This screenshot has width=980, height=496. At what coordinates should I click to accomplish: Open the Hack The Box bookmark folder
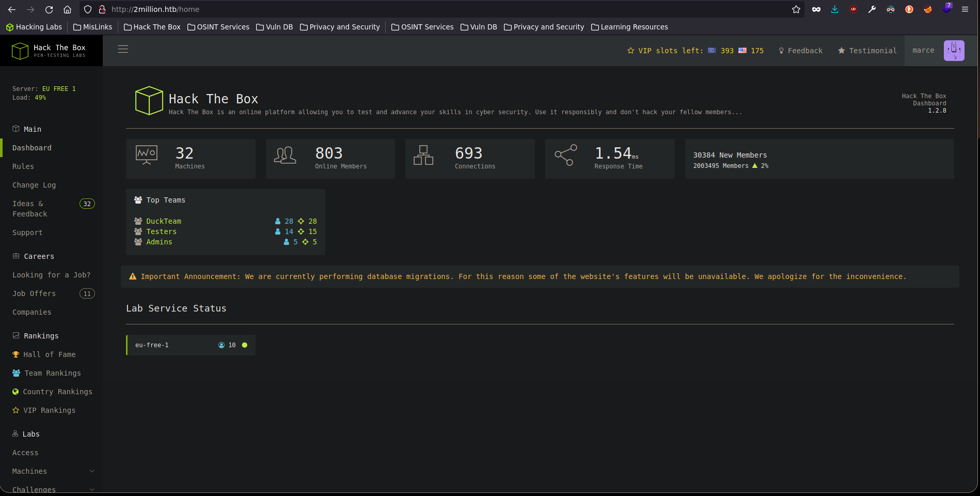152,27
